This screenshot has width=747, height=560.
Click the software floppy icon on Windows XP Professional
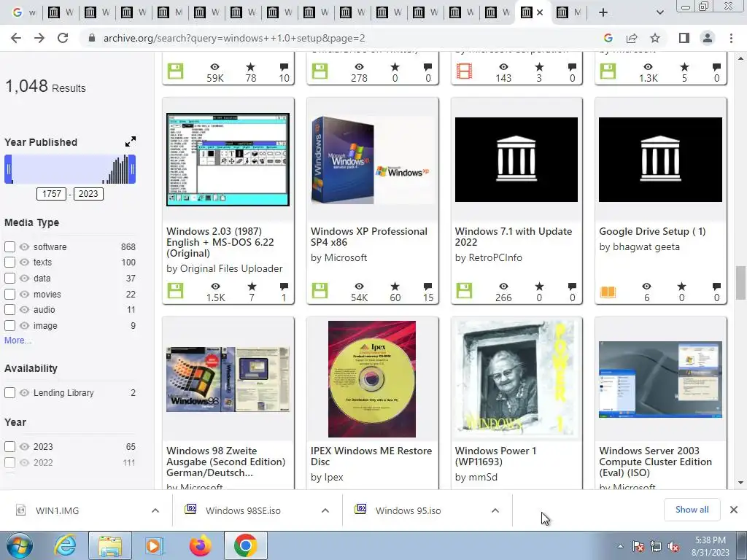click(x=320, y=290)
